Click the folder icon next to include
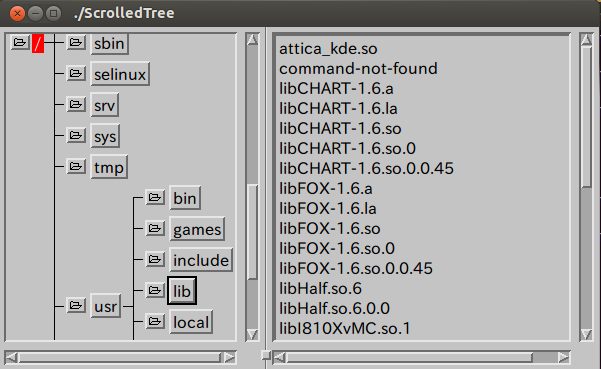The height and width of the screenshot is (369, 601). tap(155, 259)
